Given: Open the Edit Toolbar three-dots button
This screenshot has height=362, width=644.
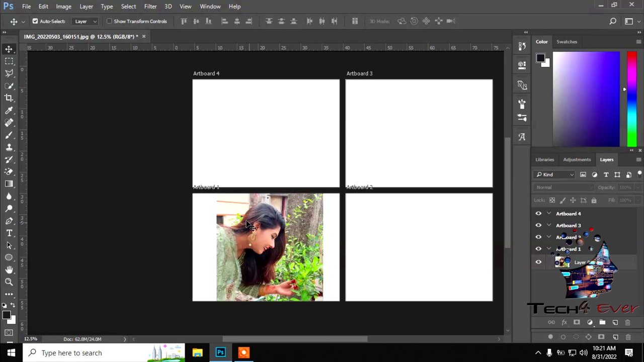Looking at the screenshot, I should [x=9, y=294].
